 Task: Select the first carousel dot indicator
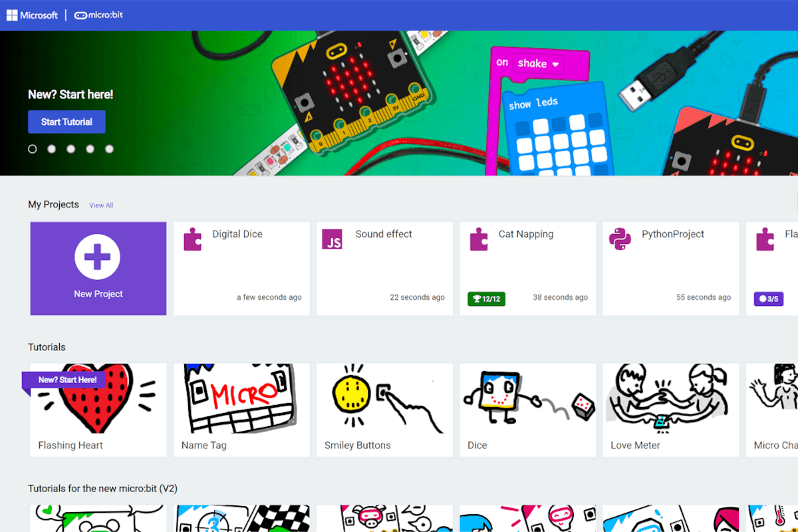coord(33,149)
